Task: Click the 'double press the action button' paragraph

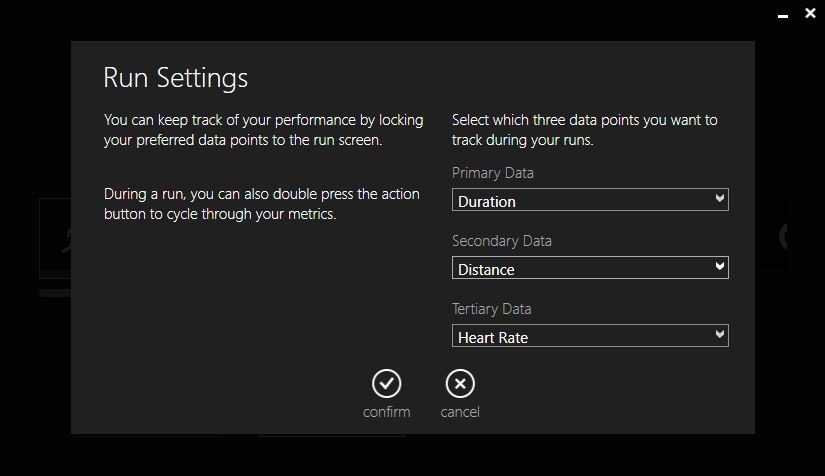Action: coord(261,204)
